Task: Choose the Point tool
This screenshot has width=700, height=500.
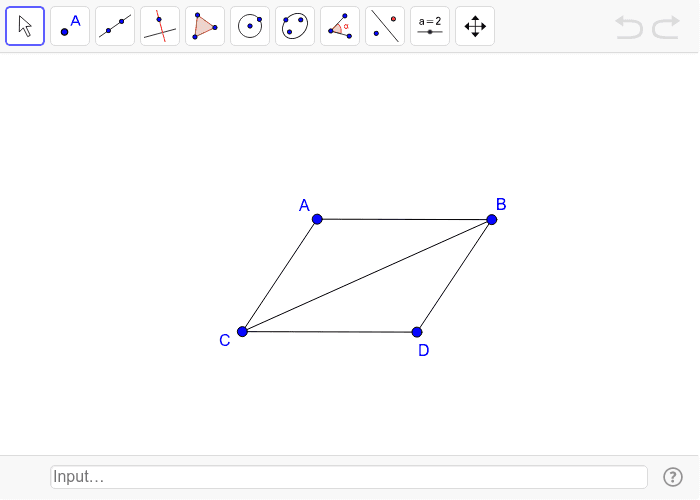Action: click(70, 26)
